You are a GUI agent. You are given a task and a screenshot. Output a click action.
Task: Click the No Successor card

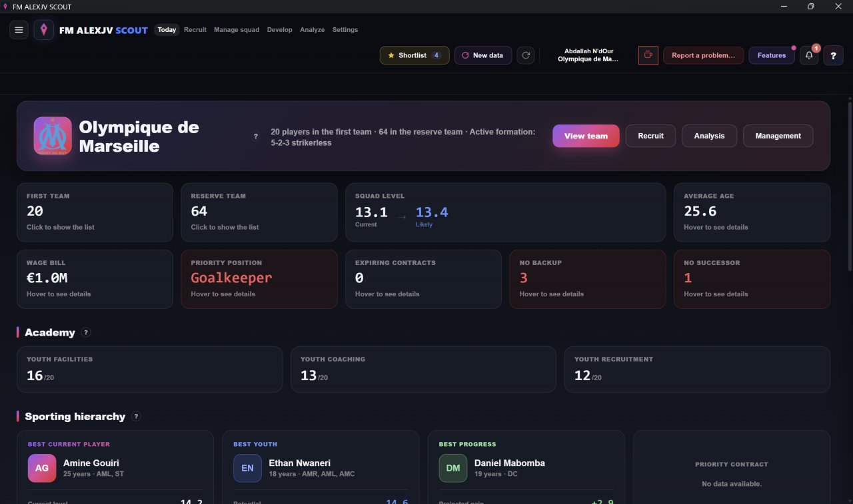click(752, 279)
